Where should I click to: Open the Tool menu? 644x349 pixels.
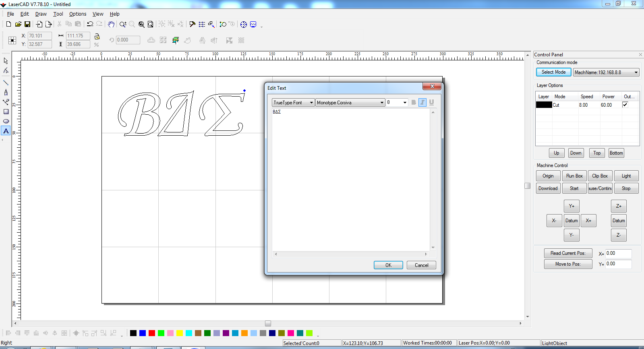click(x=58, y=14)
